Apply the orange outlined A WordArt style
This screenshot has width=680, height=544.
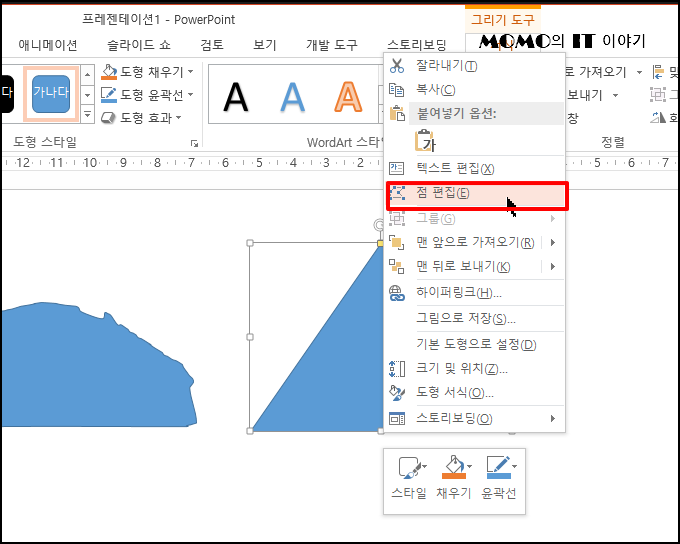[x=348, y=97]
